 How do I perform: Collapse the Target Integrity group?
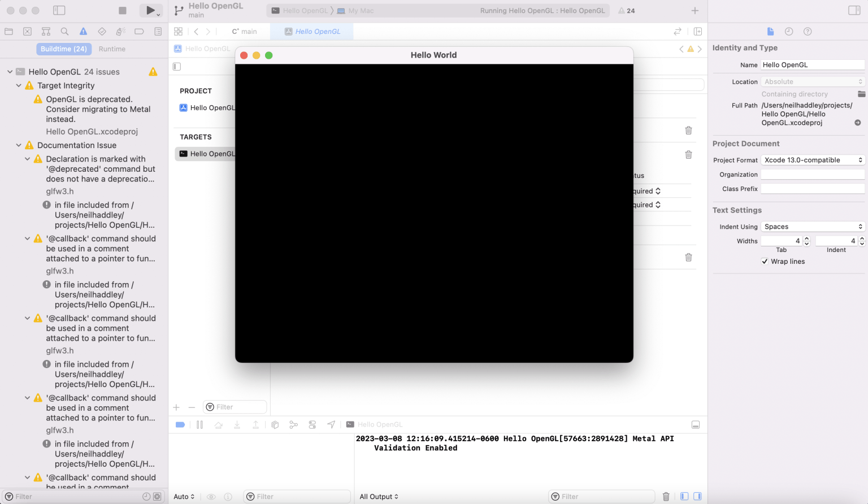pos(19,86)
